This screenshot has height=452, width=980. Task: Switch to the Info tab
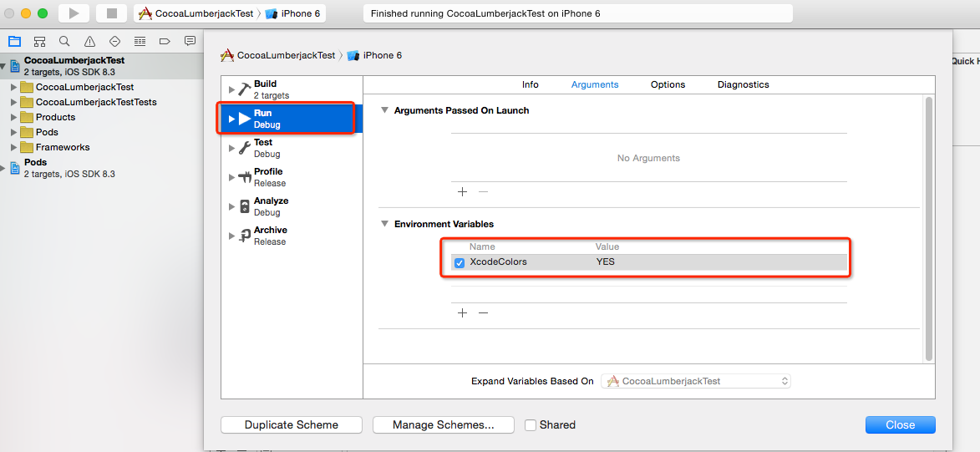pos(530,84)
